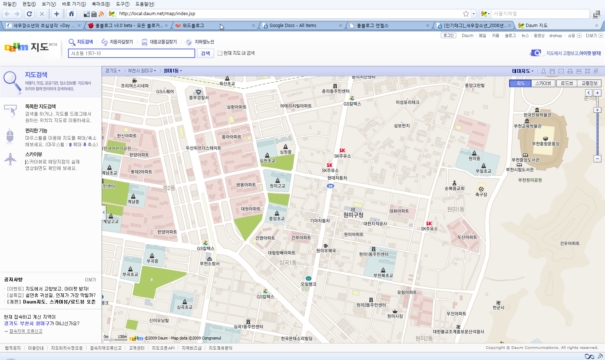Screen dimensions: 605x360
Task: Click the 검색 search button
Action: [x=205, y=53]
